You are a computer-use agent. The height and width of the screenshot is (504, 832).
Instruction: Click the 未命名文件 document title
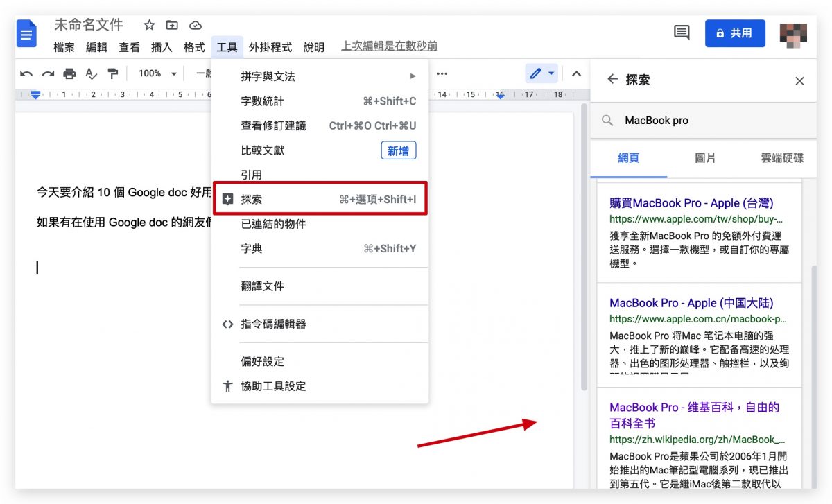tap(89, 25)
